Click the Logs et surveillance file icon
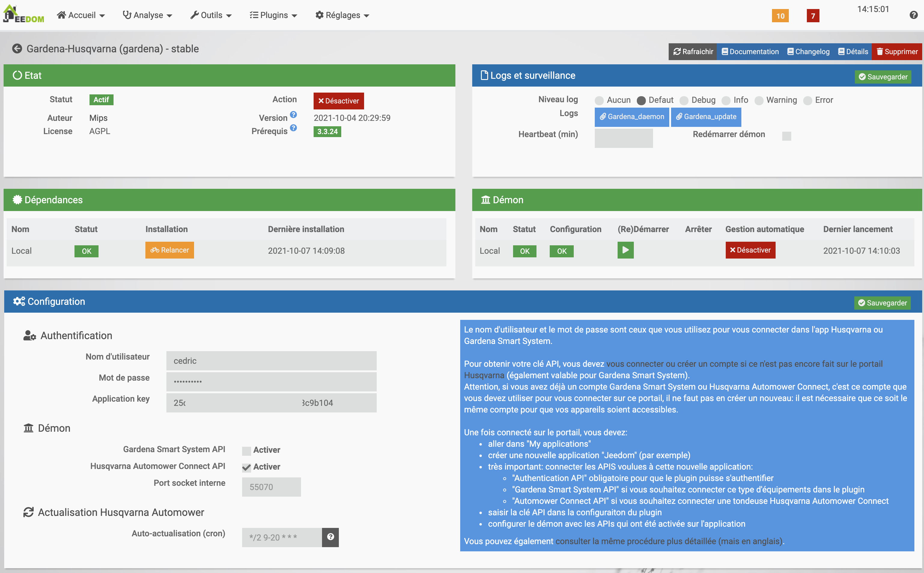The height and width of the screenshot is (573, 924). tap(484, 75)
